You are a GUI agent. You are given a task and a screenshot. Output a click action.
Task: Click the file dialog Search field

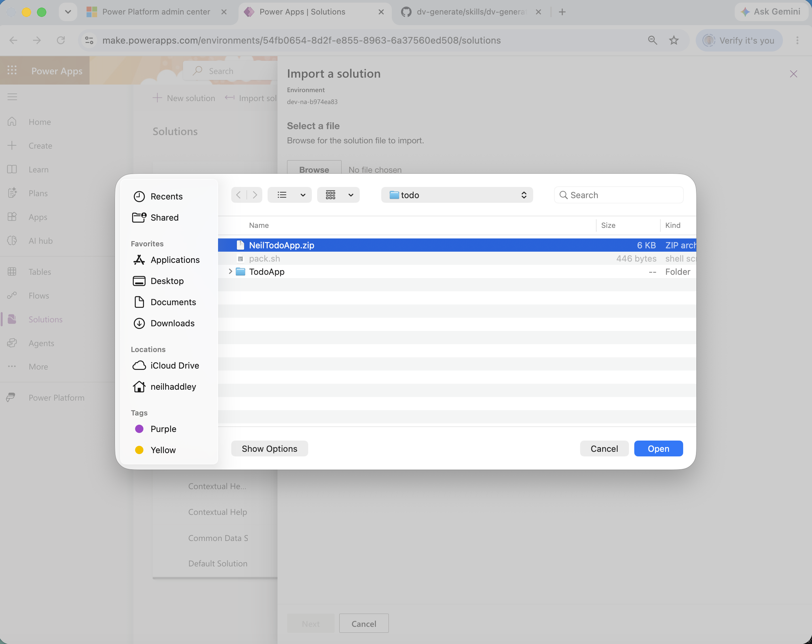coord(619,195)
